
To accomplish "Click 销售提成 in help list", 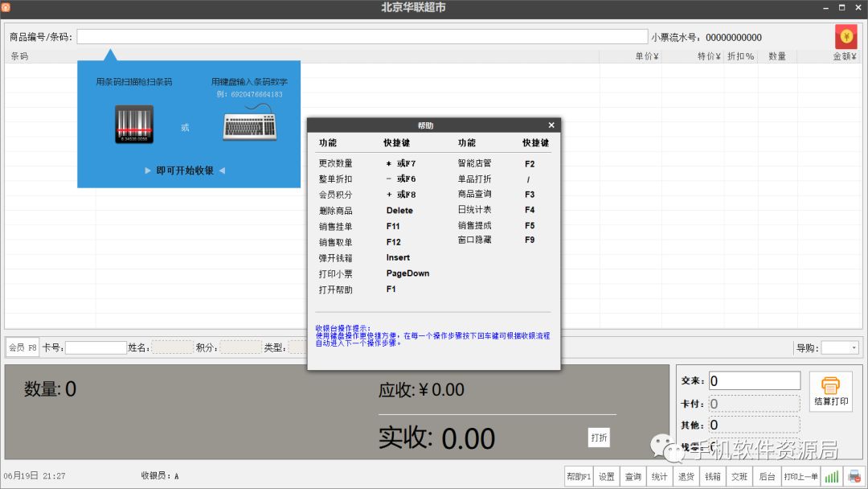I will point(474,225).
